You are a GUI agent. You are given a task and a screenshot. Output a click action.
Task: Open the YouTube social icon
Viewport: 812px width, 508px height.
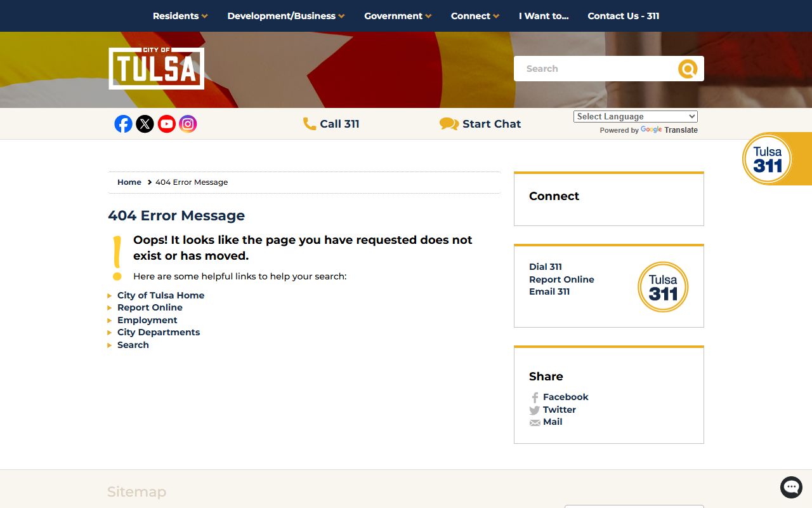(x=167, y=124)
